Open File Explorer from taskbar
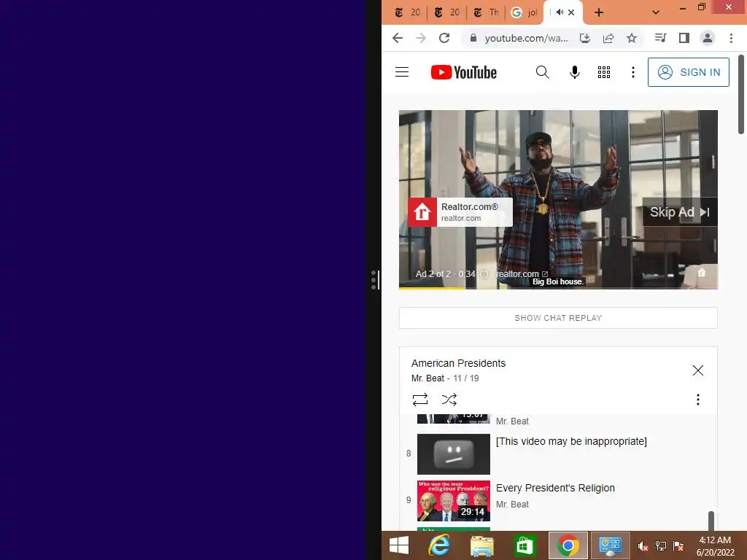Image resolution: width=747 pixels, height=560 pixels. pos(481,545)
